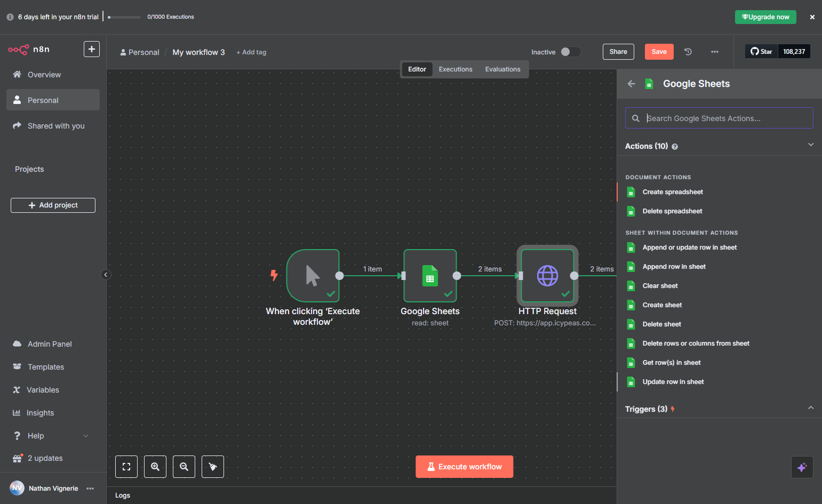Viewport: 822px width, 504px height.
Task: Open Overview in the sidebar
Action: coord(53,75)
